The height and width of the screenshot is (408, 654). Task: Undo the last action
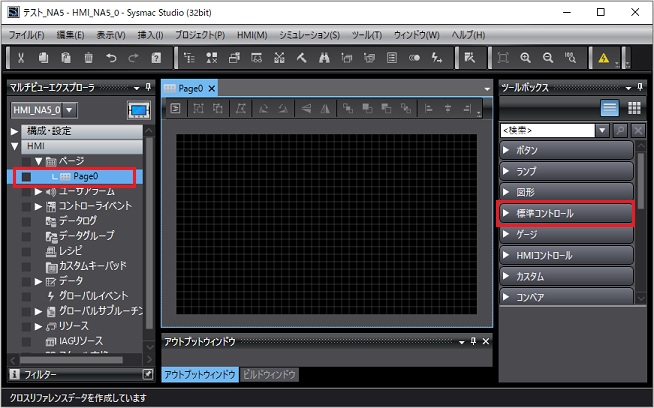[x=111, y=58]
